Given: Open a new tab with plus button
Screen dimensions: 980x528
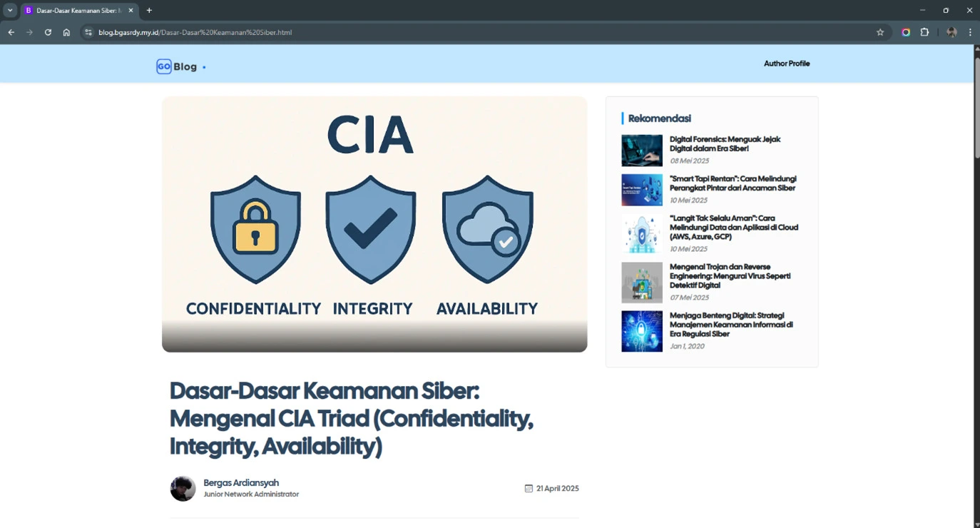Looking at the screenshot, I should [149, 11].
